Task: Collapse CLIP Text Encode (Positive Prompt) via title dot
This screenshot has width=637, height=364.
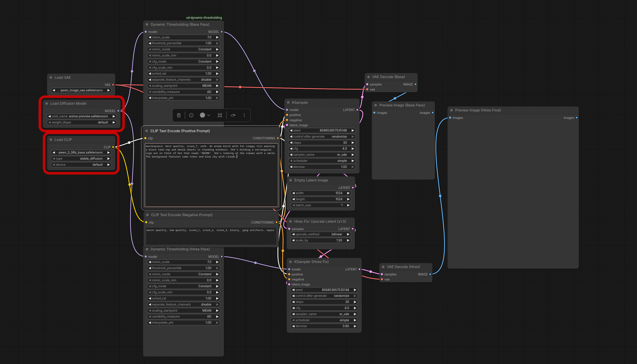Action: [x=147, y=131]
